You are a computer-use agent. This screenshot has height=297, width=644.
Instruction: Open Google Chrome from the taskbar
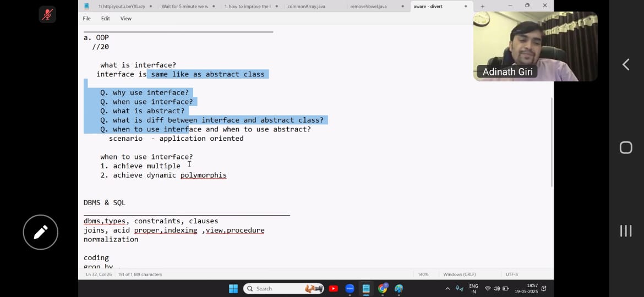[383, 289]
